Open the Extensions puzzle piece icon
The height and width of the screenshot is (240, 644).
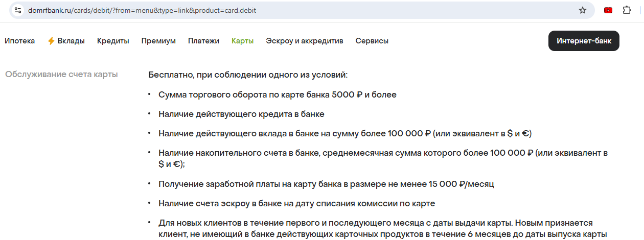[x=627, y=10]
